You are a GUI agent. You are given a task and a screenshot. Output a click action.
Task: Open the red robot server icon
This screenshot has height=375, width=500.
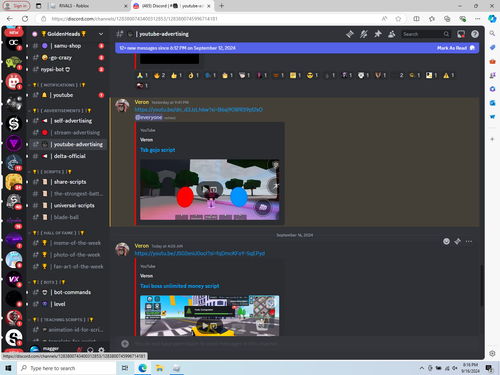coord(14,82)
